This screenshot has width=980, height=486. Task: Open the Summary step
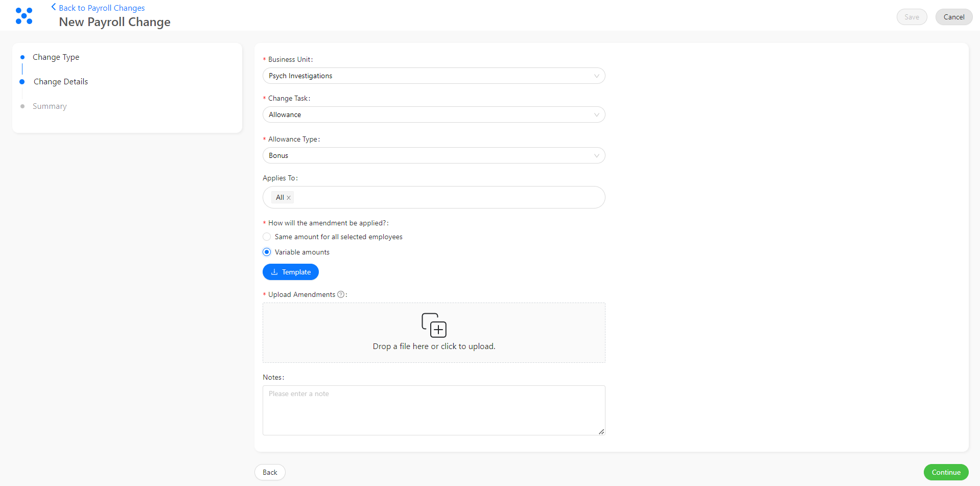50,106
